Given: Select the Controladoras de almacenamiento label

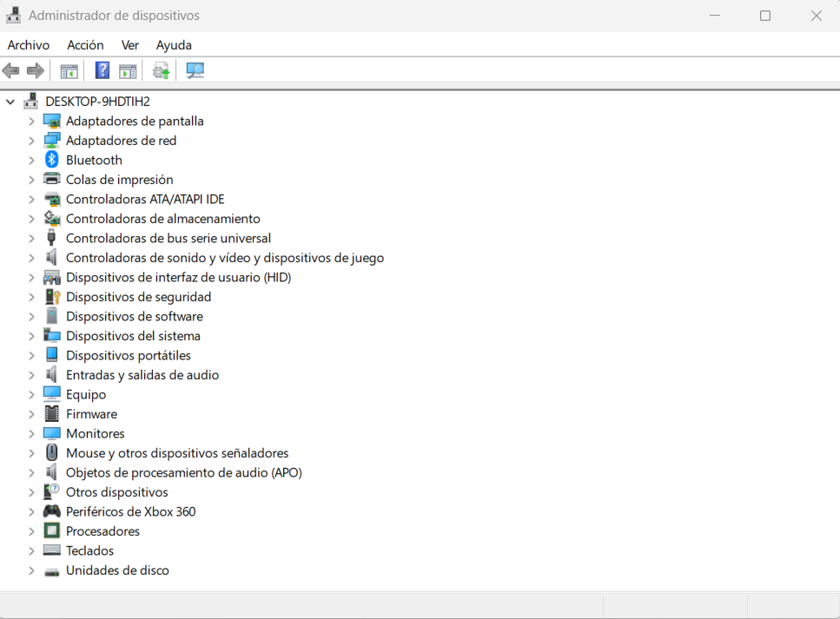Looking at the screenshot, I should click(x=162, y=219).
